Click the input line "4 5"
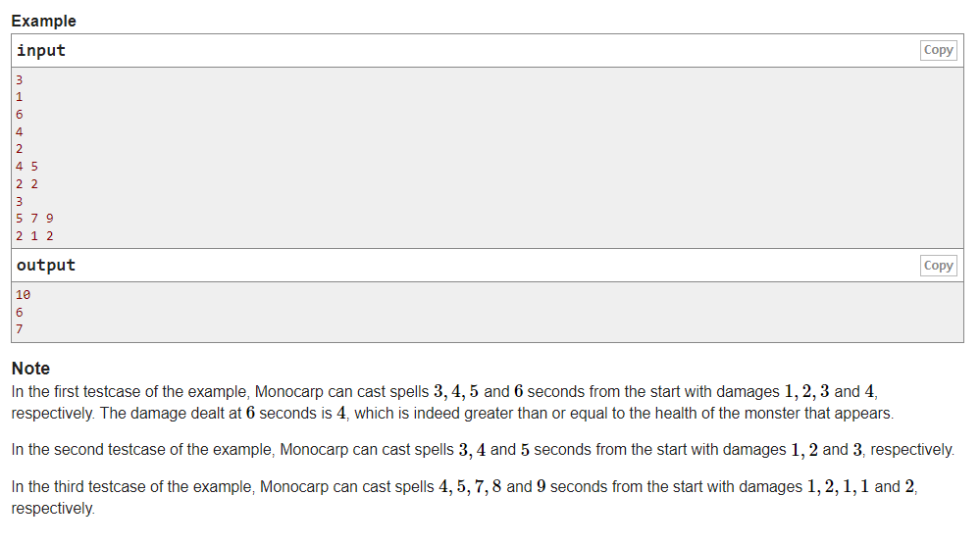This screenshot has width=980, height=545. click(26, 166)
